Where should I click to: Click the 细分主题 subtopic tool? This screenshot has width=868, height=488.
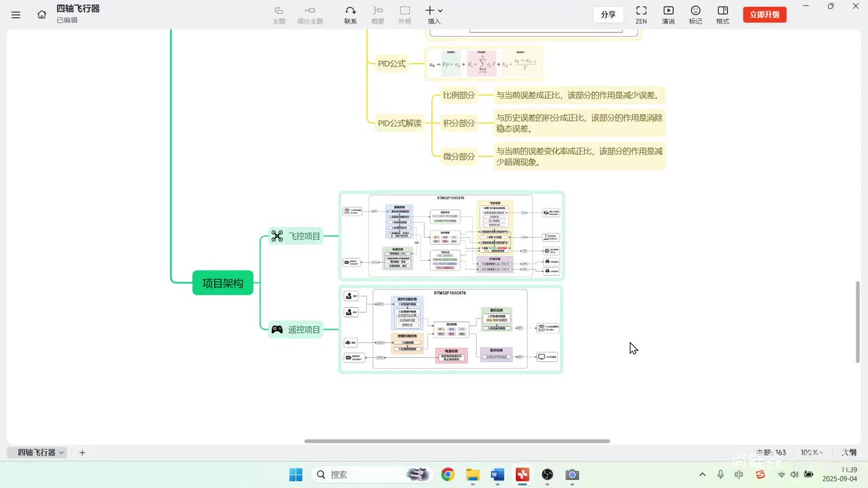click(310, 14)
